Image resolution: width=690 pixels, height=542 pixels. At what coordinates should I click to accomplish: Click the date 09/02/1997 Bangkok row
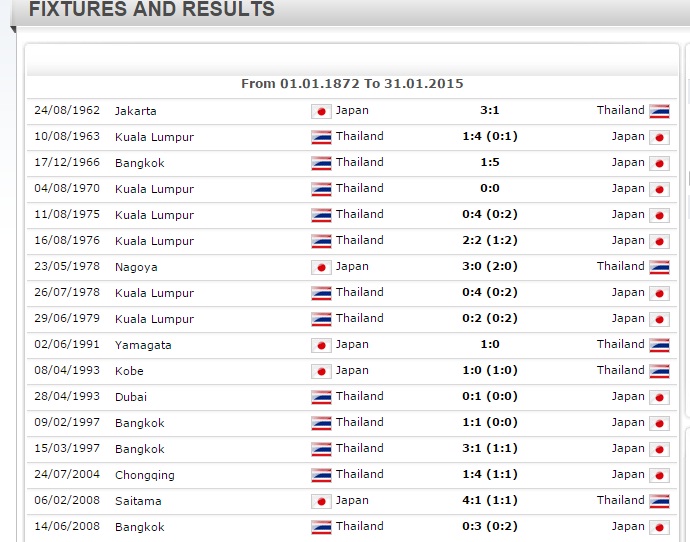click(x=67, y=422)
